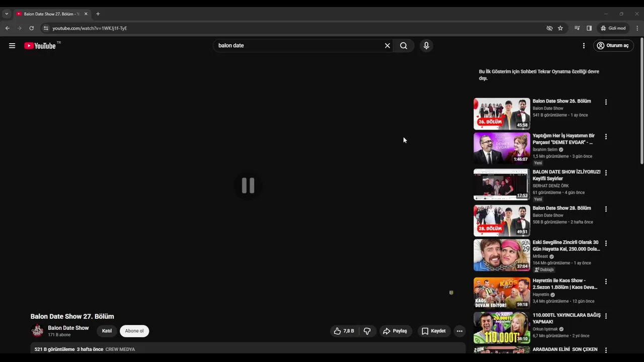Start voice search with microphone icon
Screen dimensions: 644x362
pyautogui.click(x=426, y=46)
